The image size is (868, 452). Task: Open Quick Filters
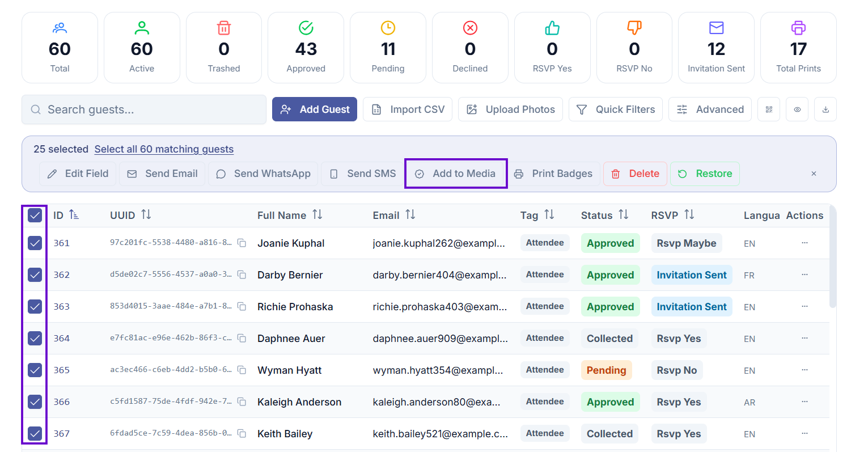[x=615, y=109]
